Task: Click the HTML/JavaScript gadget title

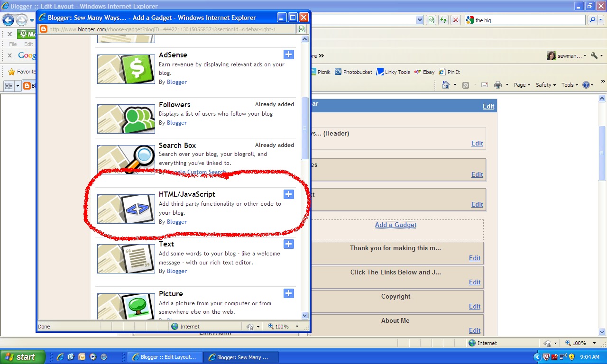Action: tap(187, 194)
